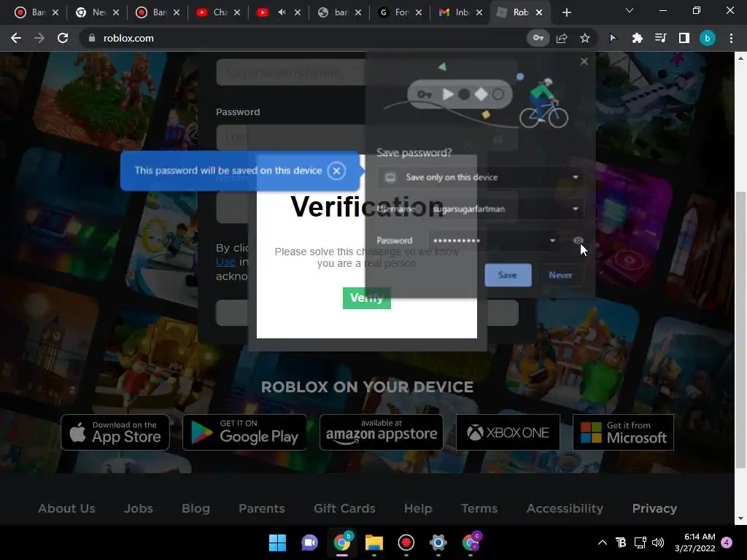Open the Chrome three-dot menu
747x560 pixels.
pos(731,38)
